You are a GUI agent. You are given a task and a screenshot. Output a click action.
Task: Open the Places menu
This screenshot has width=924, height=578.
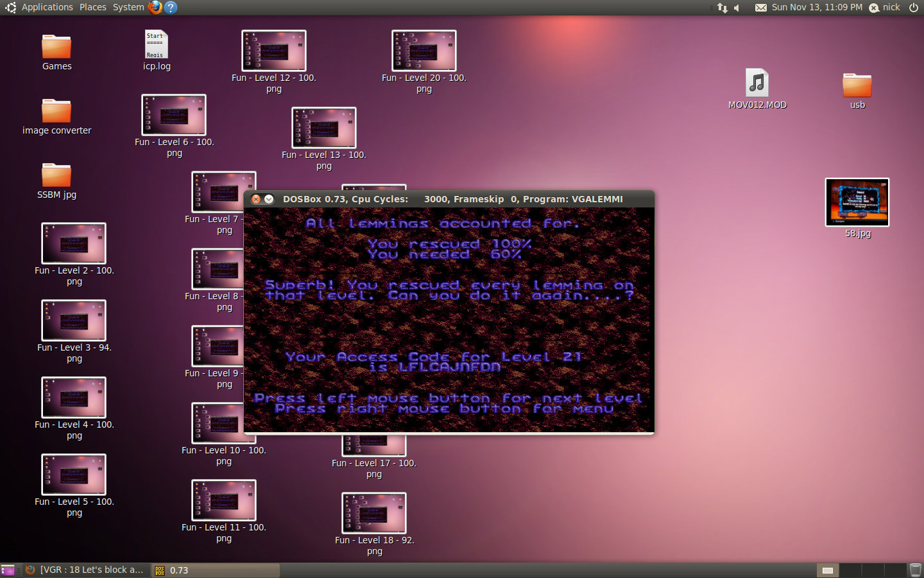coord(93,7)
